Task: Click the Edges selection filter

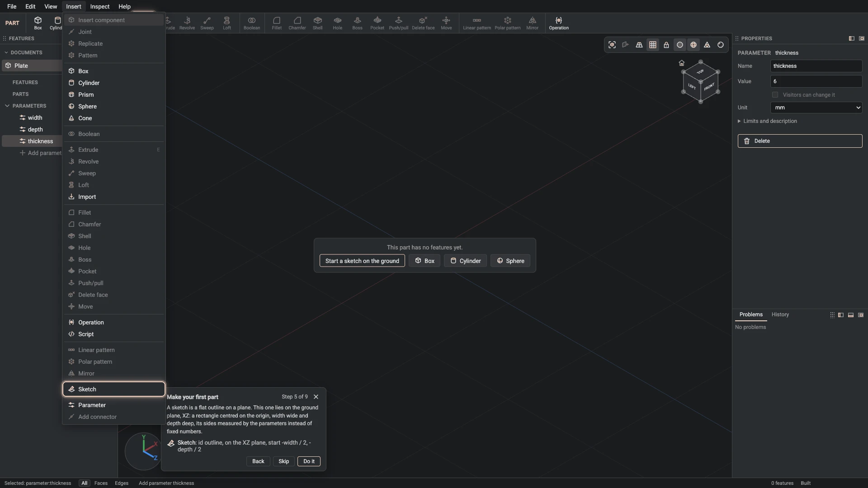Action: 122,483
